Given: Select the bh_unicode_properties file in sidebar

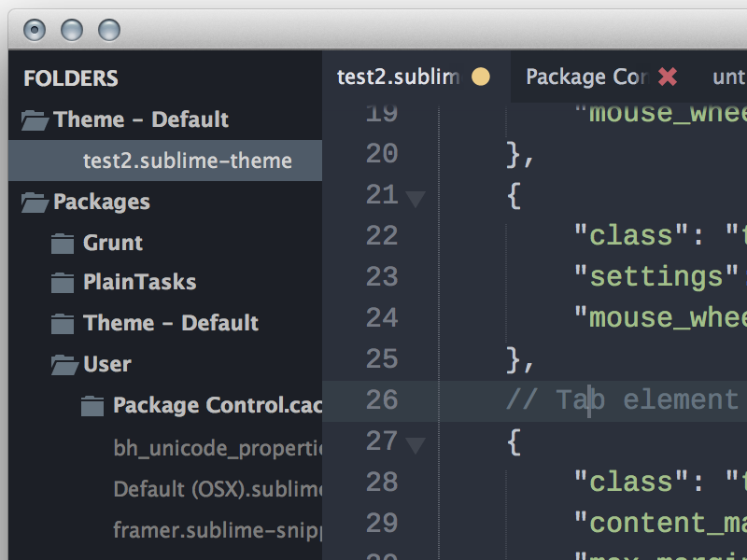Looking at the screenshot, I should tap(217, 448).
